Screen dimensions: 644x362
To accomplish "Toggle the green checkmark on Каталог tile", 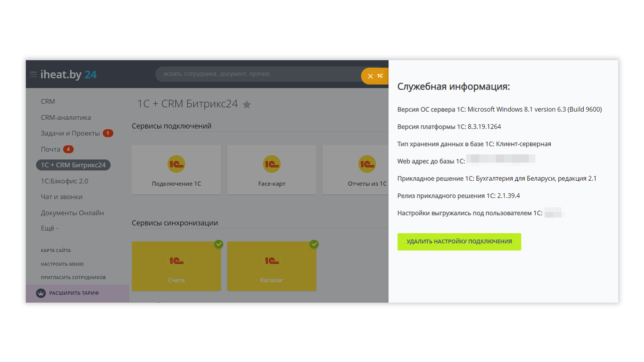I will (314, 244).
